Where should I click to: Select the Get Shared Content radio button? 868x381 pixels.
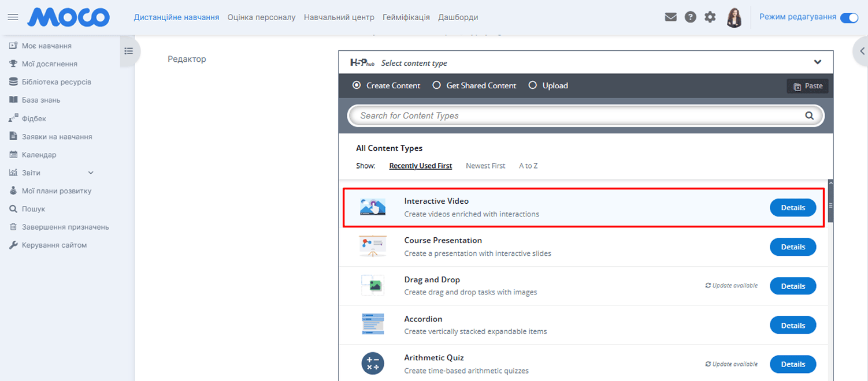point(437,85)
